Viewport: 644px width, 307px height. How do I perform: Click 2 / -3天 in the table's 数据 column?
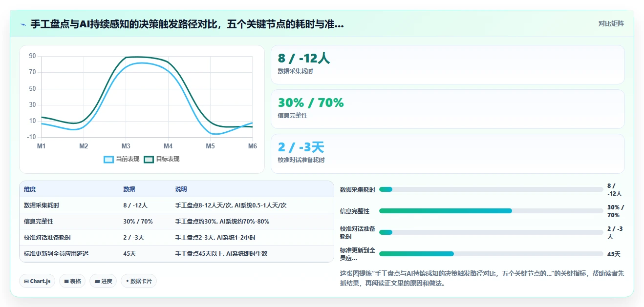133,238
